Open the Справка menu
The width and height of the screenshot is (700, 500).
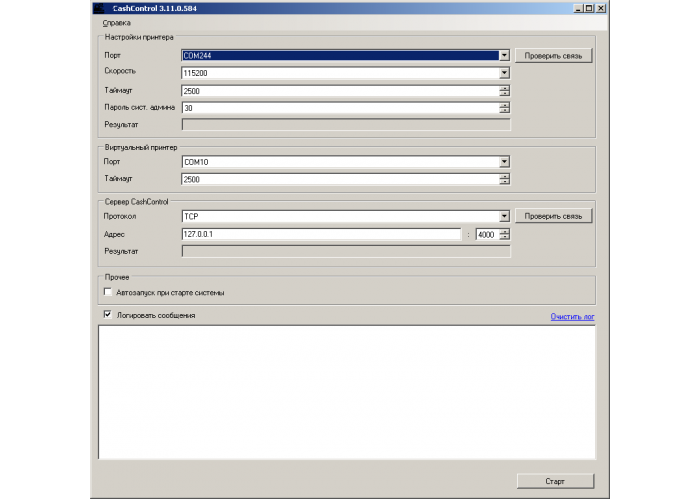(117, 23)
